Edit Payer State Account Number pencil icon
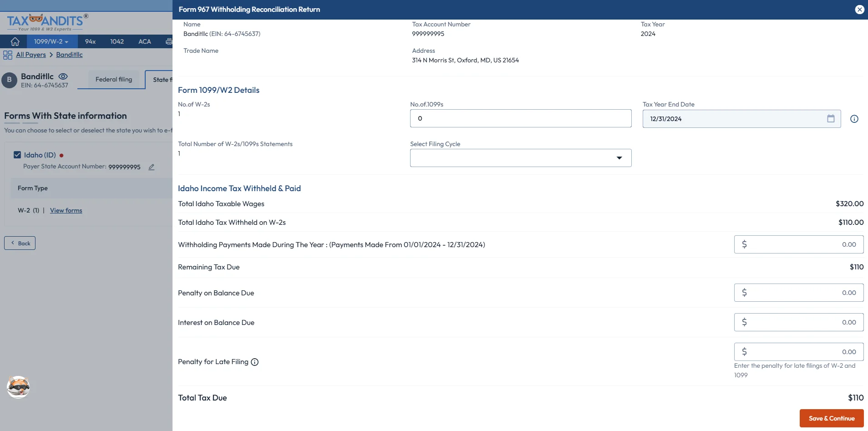Screen dimensions: 868x431 [x=152, y=167]
